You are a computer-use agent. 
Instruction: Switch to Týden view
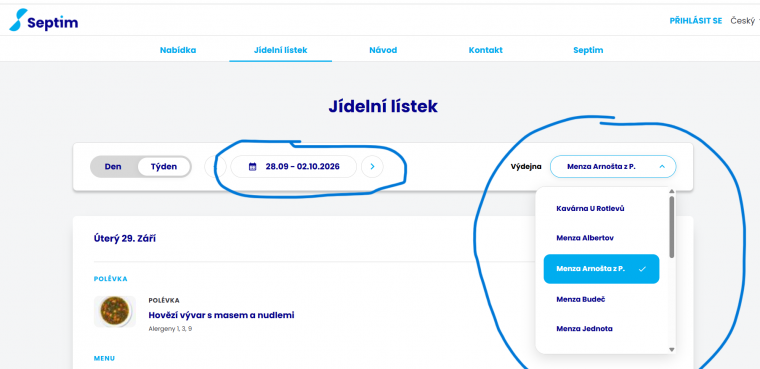click(x=164, y=167)
